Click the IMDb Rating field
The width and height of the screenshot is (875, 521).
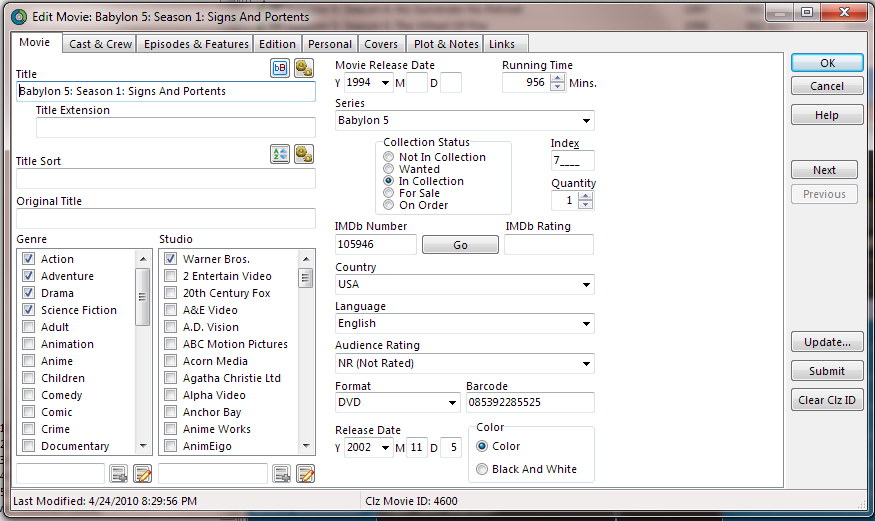(x=549, y=245)
